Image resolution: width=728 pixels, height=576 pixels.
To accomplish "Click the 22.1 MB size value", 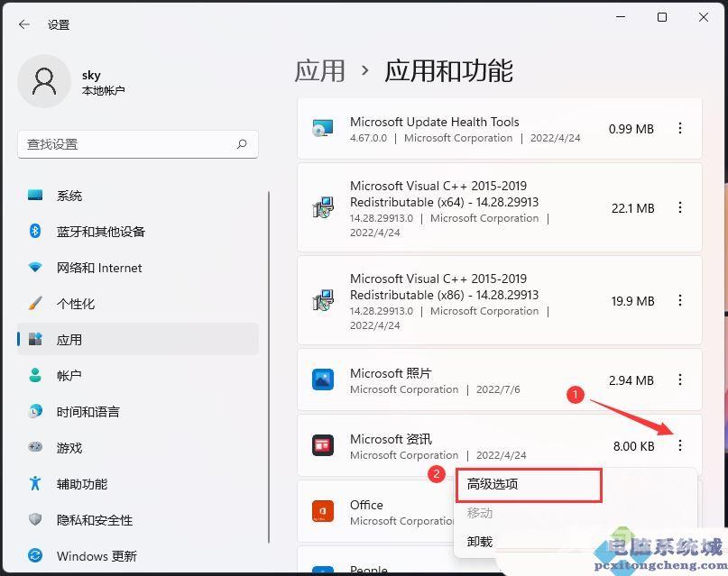I will point(632,208).
